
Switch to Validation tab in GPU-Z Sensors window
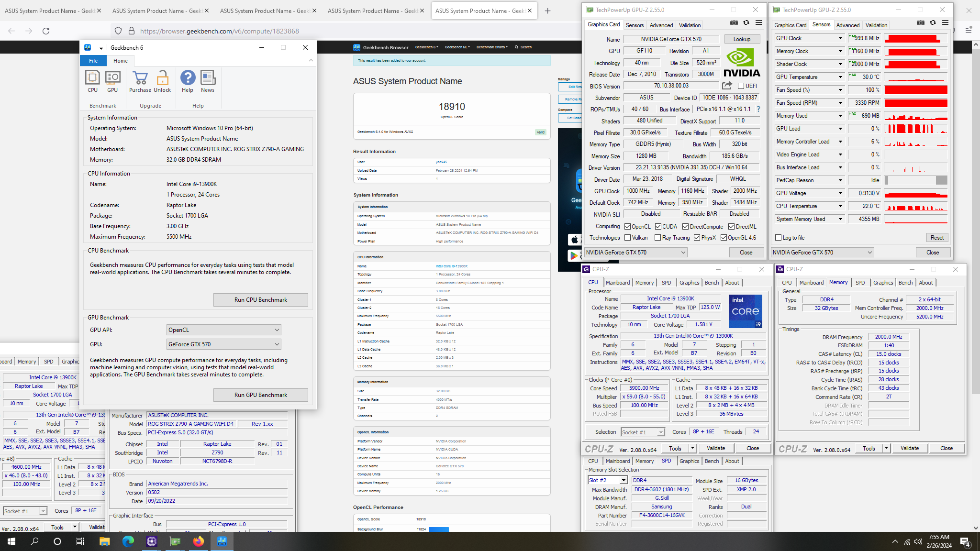tap(876, 25)
